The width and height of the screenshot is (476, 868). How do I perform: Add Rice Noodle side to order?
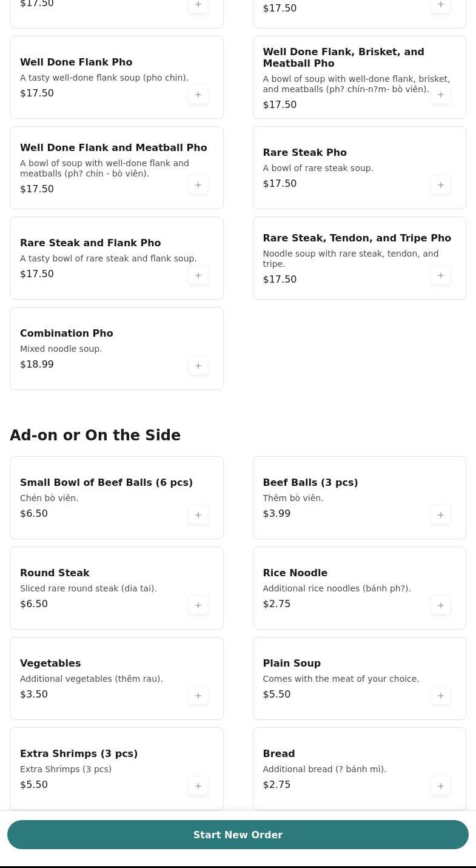pos(441,605)
